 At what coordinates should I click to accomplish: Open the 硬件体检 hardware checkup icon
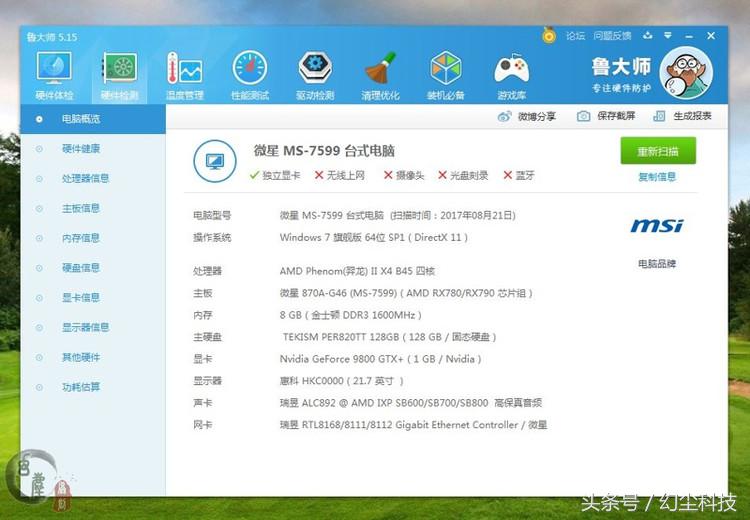click(54, 76)
